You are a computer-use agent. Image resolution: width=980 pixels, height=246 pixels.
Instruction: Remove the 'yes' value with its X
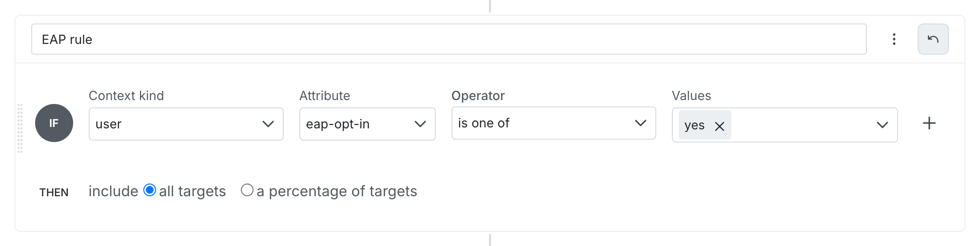click(719, 126)
